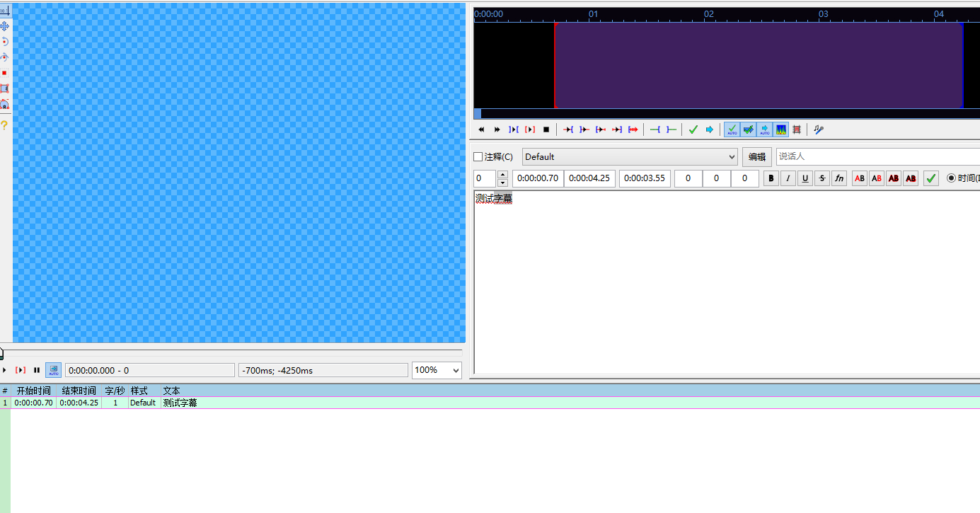Play current line red bracket audio icon
This screenshot has width=980, height=513.
point(530,129)
